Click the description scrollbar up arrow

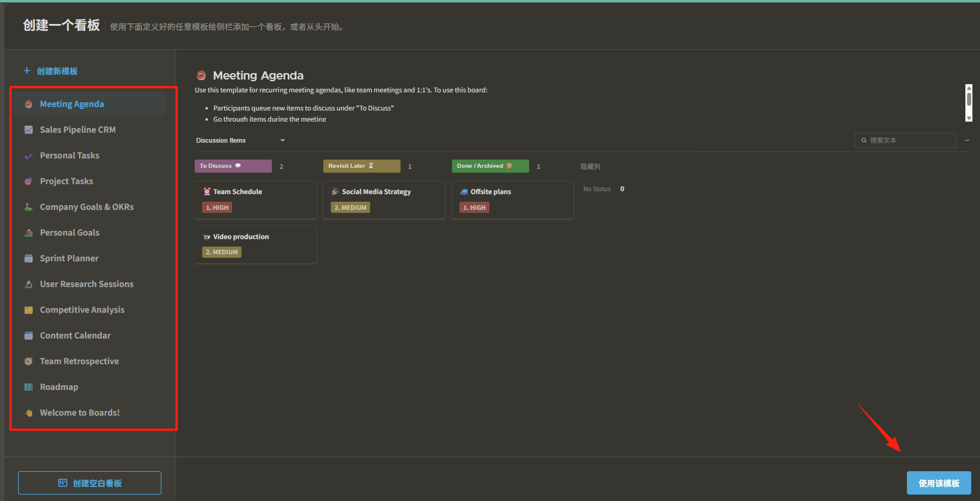[969, 88]
